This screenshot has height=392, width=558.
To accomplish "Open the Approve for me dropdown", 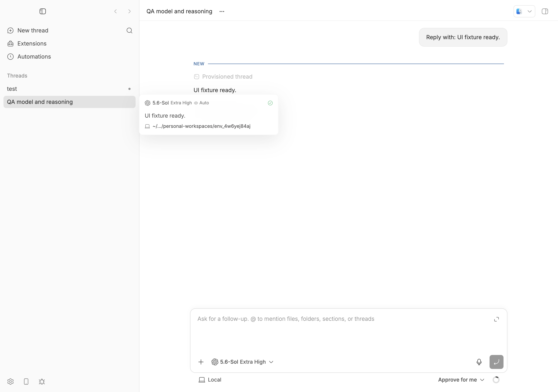I will [461, 380].
